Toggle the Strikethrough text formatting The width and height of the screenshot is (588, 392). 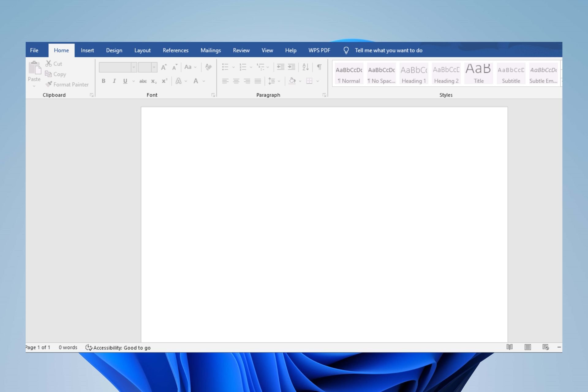pos(143,81)
